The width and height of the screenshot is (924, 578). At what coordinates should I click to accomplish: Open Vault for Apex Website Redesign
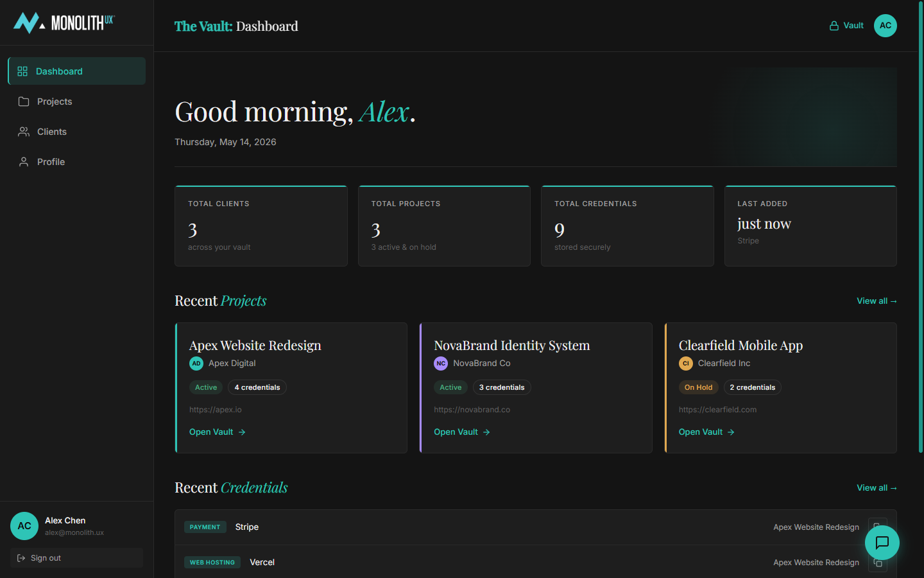coord(218,432)
